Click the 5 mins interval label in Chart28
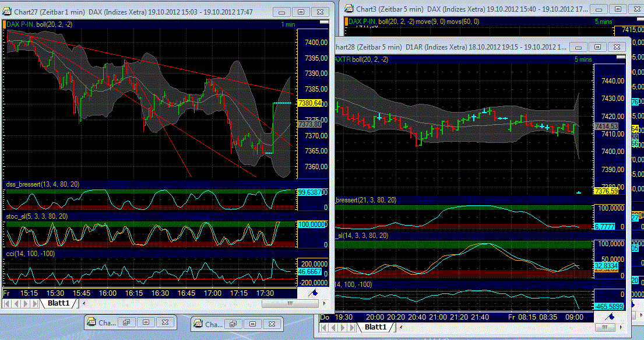 pyautogui.click(x=583, y=59)
